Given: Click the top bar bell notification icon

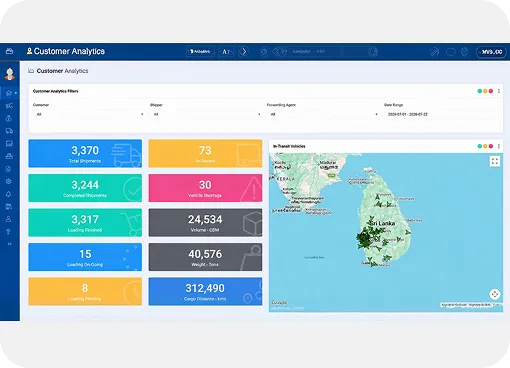Looking at the screenshot, I should pyautogui.click(x=373, y=52).
